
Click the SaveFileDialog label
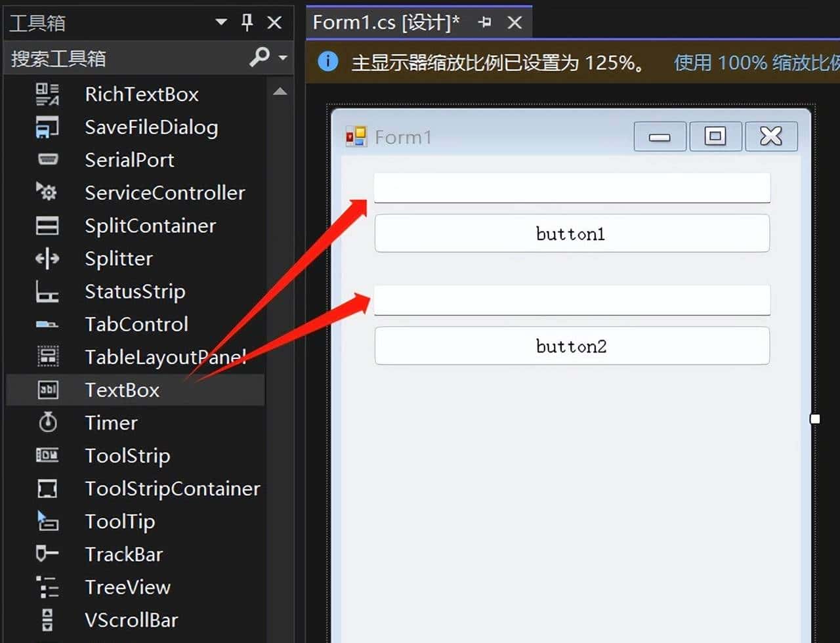pos(152,127)
